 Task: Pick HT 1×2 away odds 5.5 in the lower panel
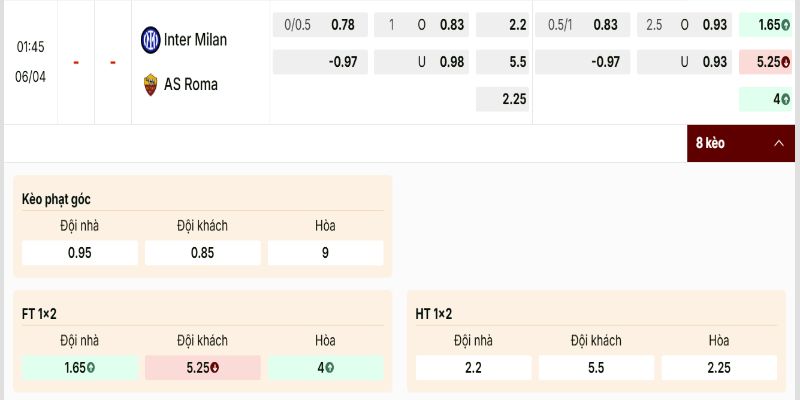point(597,367)
